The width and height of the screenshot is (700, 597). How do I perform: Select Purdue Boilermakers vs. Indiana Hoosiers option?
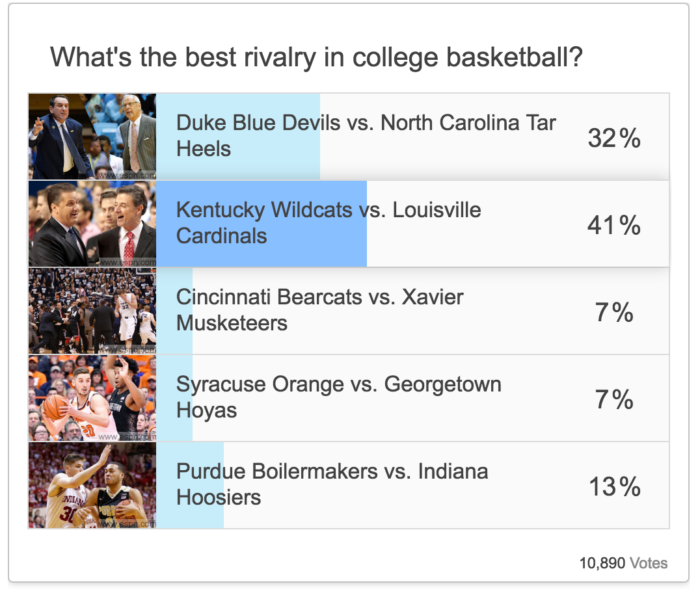[332, 484]
